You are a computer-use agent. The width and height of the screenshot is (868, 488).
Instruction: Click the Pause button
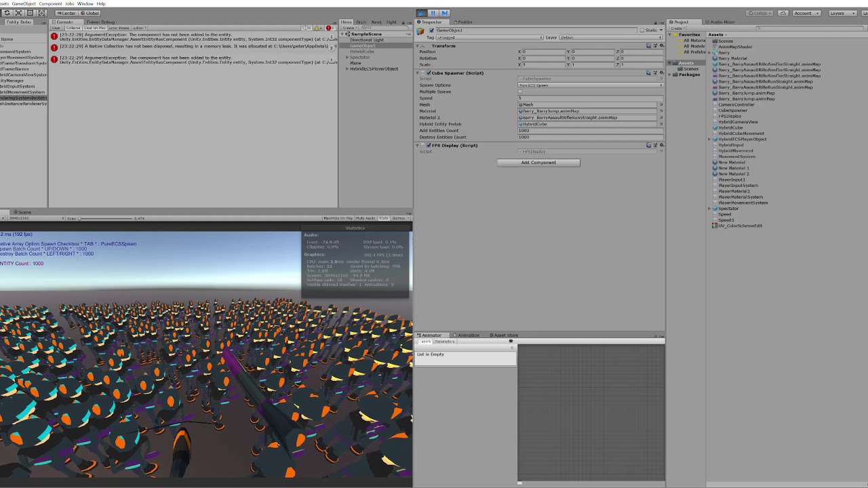433,12
